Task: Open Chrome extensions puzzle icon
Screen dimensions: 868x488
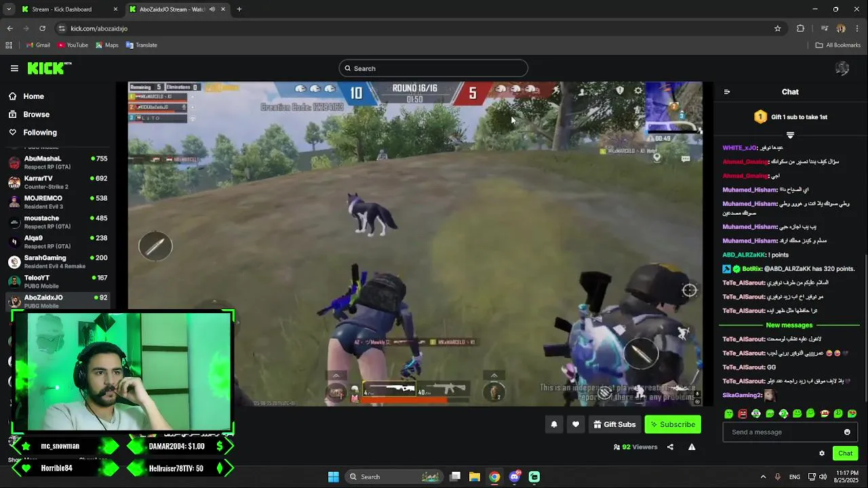Action: pos(800,28)
